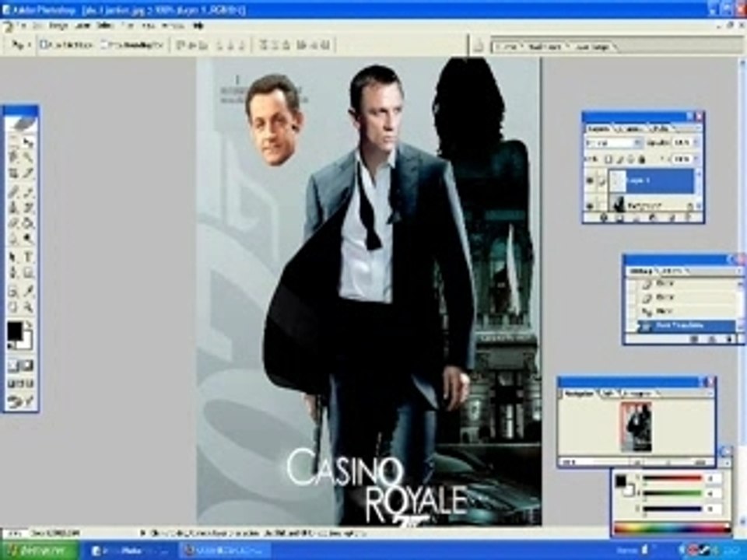
Task: Select the Rectangular Marquee tool
Action: 13,142
